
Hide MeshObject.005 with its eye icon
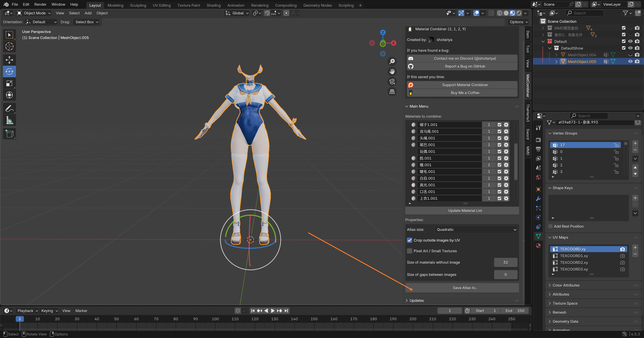(x=630, y=61)
